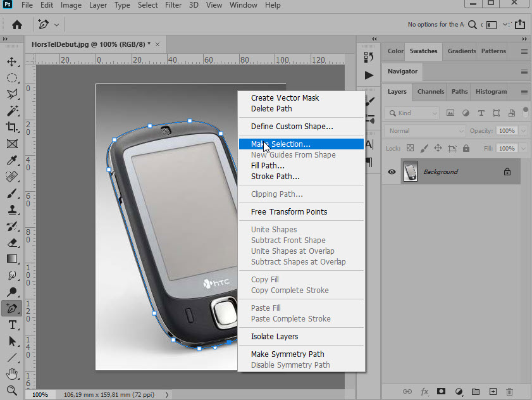Select the Crop tool

12,127
